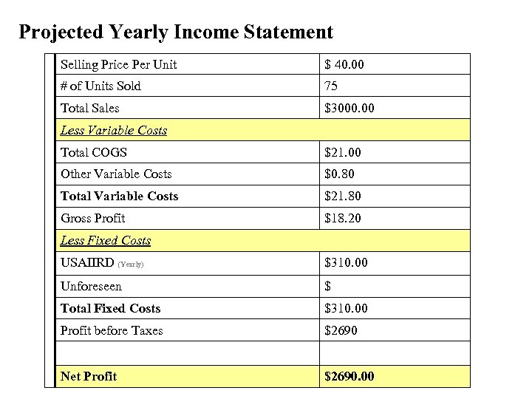Click the $ 40.00 selling price cell
This screenshot has width=532, height=399.
(344, 65)
